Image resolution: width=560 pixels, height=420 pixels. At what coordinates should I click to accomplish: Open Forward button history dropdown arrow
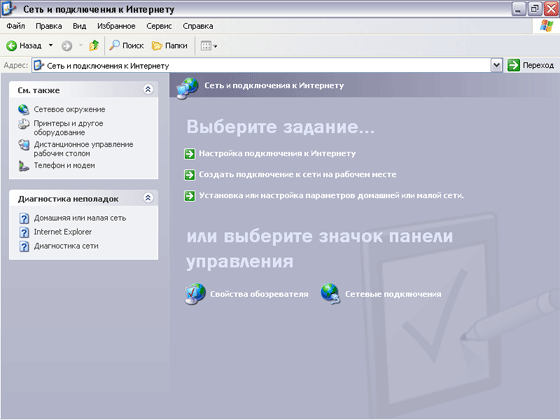81,45
